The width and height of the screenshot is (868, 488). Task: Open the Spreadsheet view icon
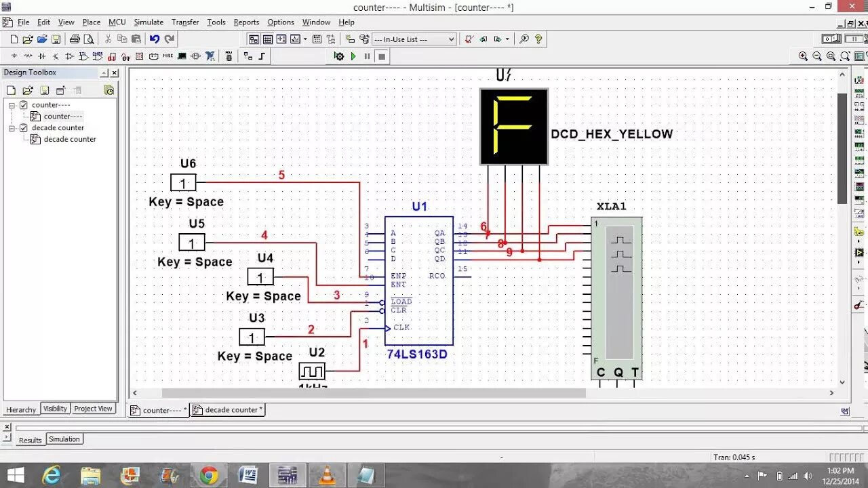[268, 39]
